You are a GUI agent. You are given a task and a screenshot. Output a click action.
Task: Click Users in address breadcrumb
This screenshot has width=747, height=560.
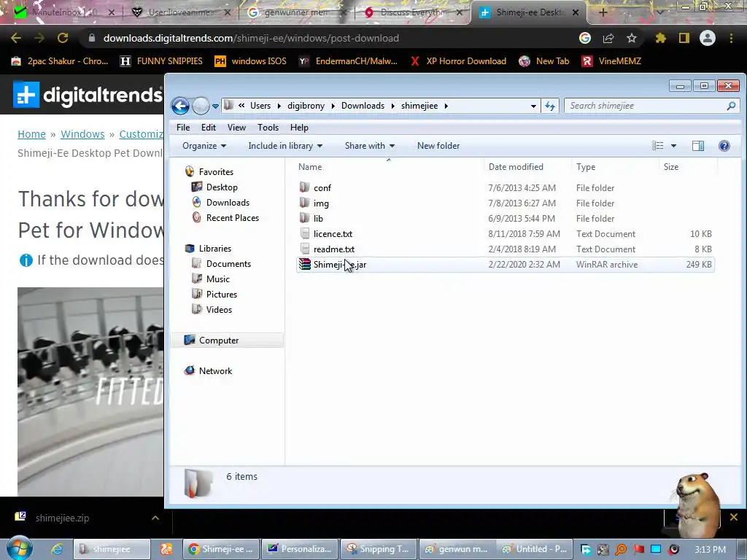(x=260, y=106)
